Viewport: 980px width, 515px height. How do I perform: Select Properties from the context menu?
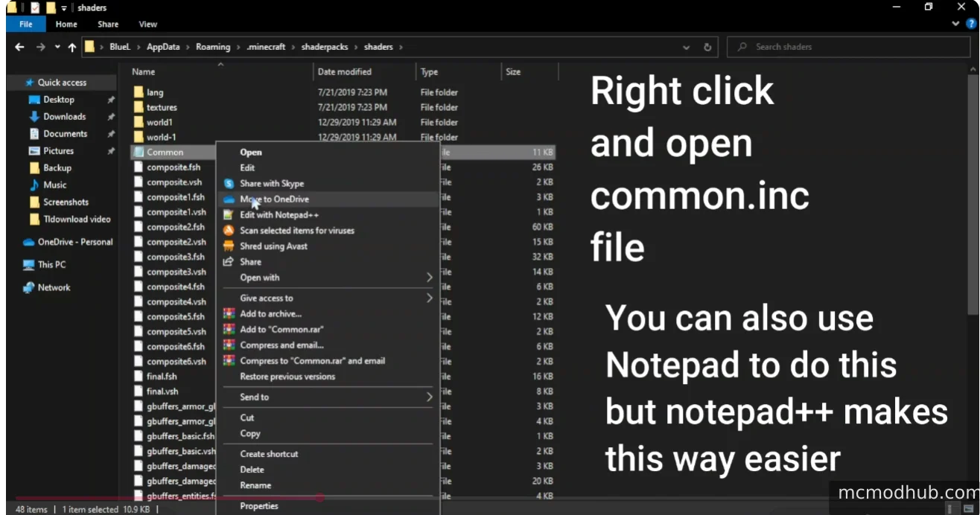tap(259, 506)
